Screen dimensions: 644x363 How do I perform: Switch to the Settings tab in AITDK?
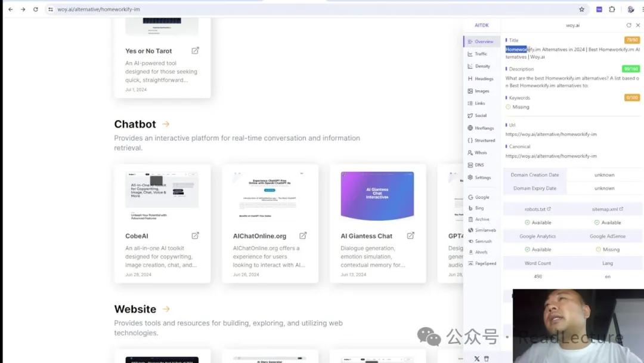click(482, 177)
